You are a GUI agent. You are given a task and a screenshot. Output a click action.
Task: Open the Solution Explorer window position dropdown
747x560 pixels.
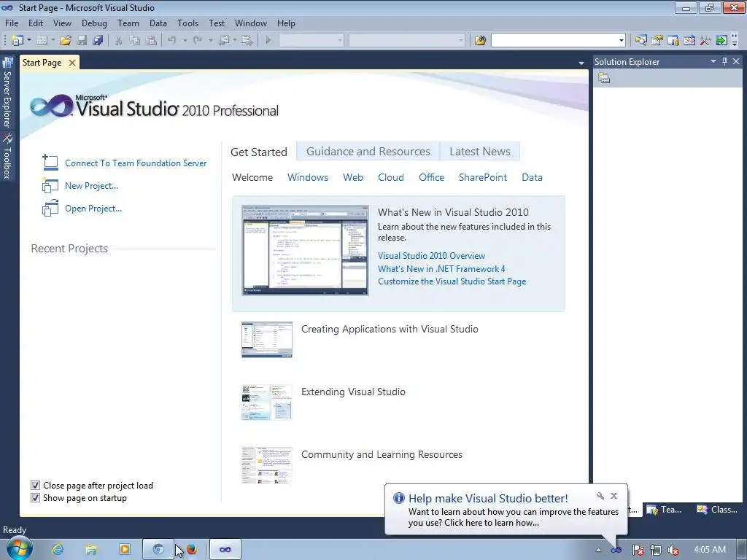[713, 61]
